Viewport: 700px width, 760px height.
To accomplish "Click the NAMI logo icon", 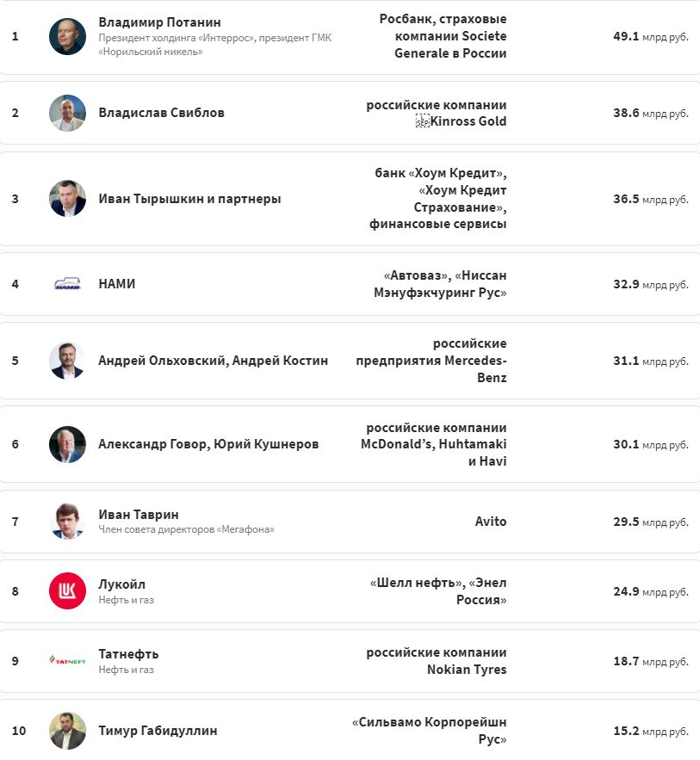I will tap(67, 284).
